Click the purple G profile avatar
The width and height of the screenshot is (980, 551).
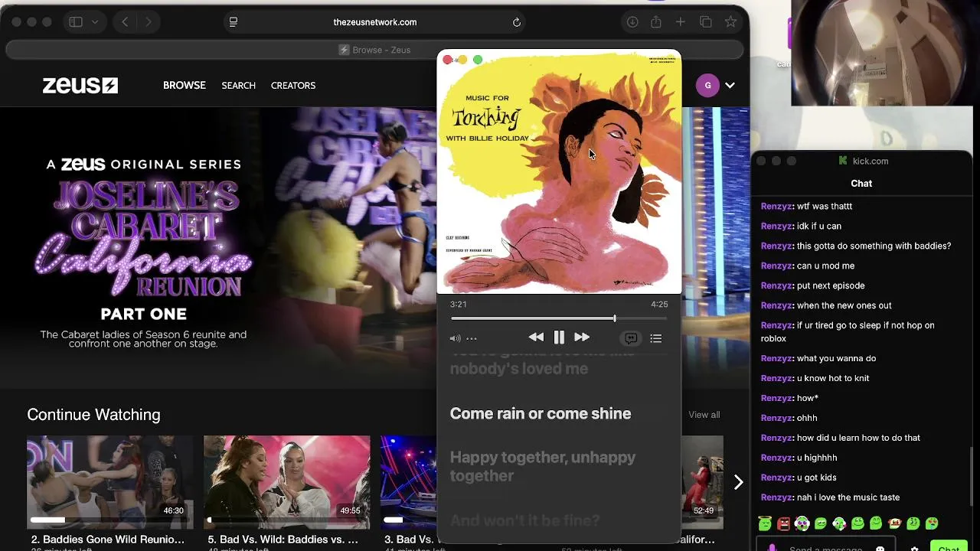pos(707,85)
